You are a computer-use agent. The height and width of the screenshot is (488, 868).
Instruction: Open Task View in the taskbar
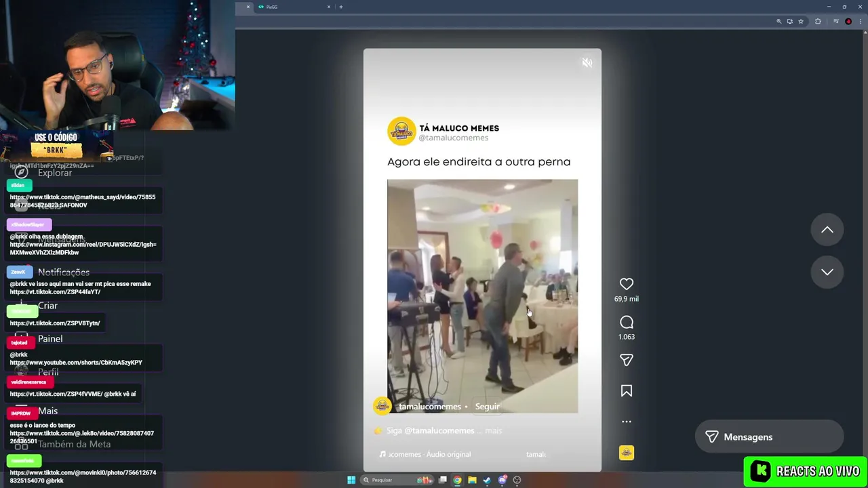coord(443,480)
